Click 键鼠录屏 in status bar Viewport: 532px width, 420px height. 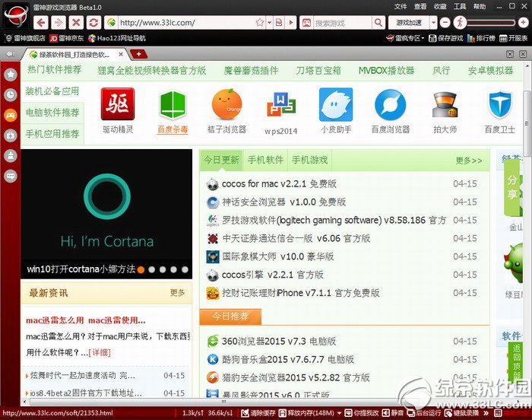(462, 413)
